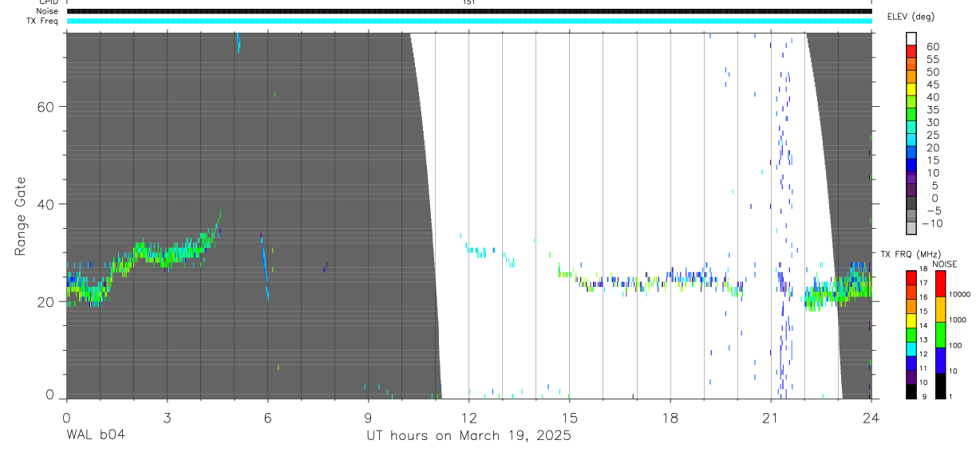Image resolution: width=980 pixels, height=452 pixels.
Task: Click the 'TX Freq' row label at top left
Action: point(43,21)
